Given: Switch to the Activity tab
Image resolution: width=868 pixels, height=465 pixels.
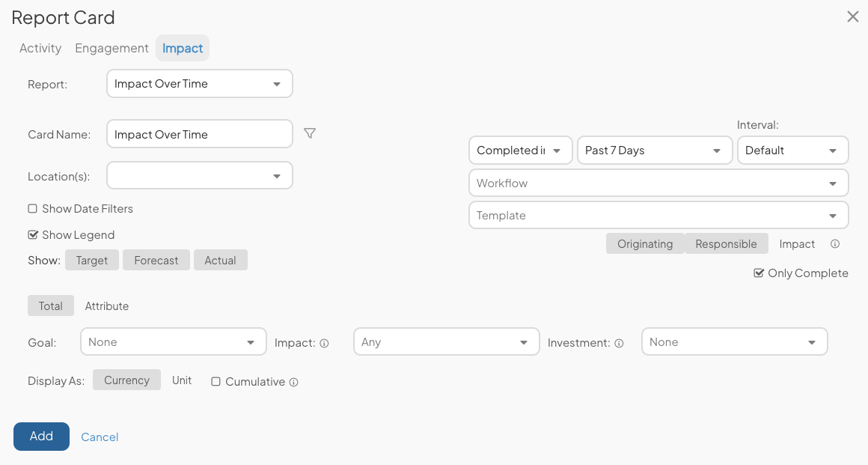Looking at the screenshot, I should pos(40,48).
